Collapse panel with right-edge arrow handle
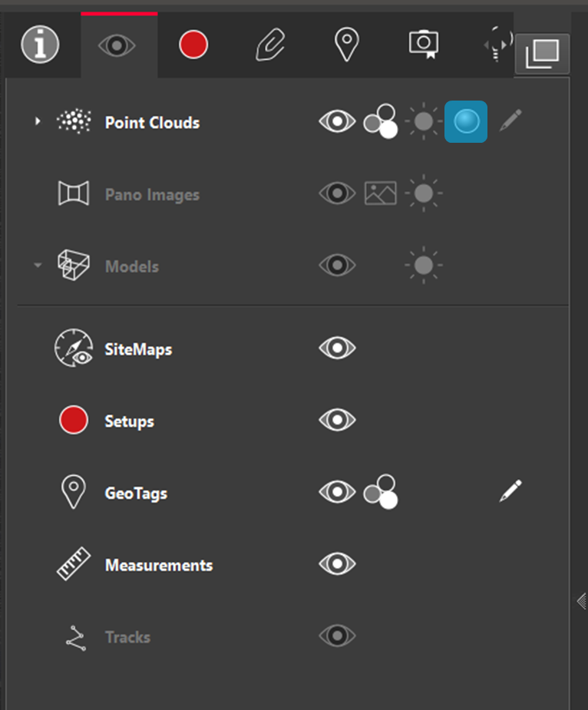Image resolution: width=588 pixels, height=710 pixels. tap(581, 601)
